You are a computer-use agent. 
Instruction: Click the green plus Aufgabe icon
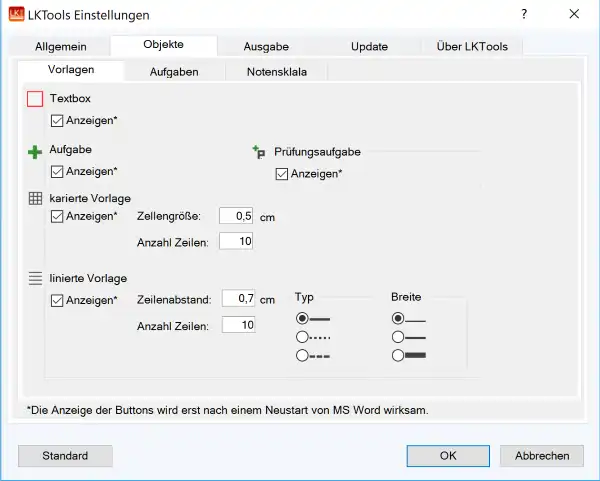tap(35, 152)
